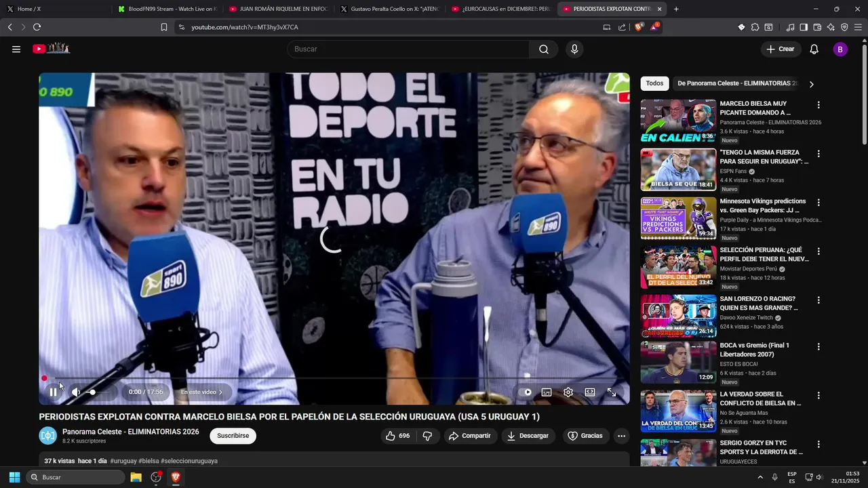The height and width of the screenshot is (488, 868).
Task: Open Brave Rewards triangle icon
Action: pyautogui.click(x=654, y=27)
